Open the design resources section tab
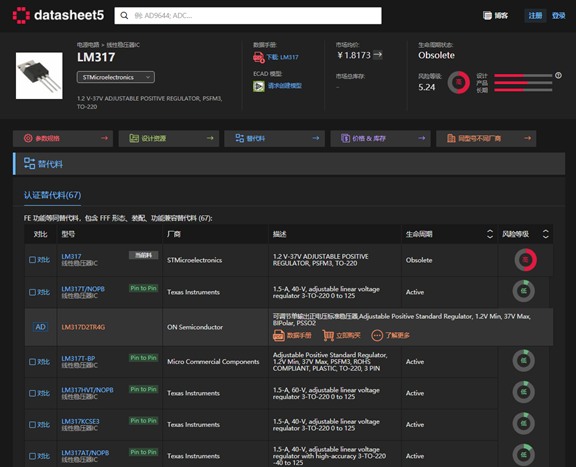The height and width of the screenshot is (467, 576). click(x=169, y=139)
